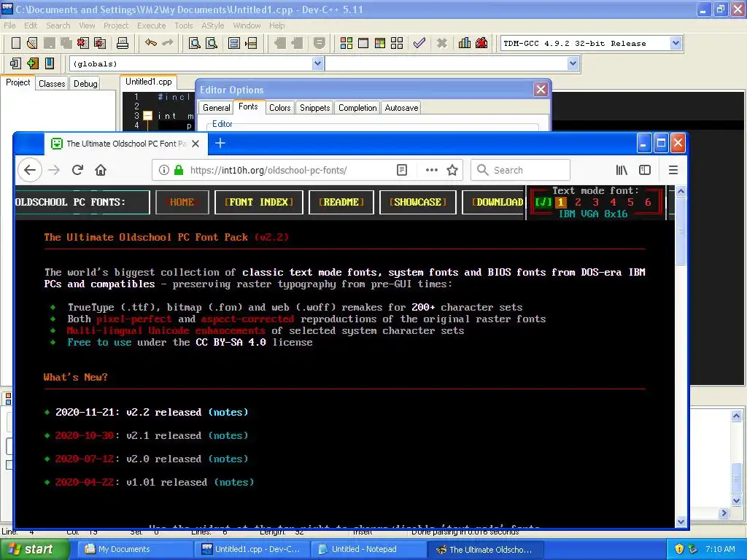Select text mode font 2
The width and height of the screenshot is (747, 560).
[x=578, y=203]
